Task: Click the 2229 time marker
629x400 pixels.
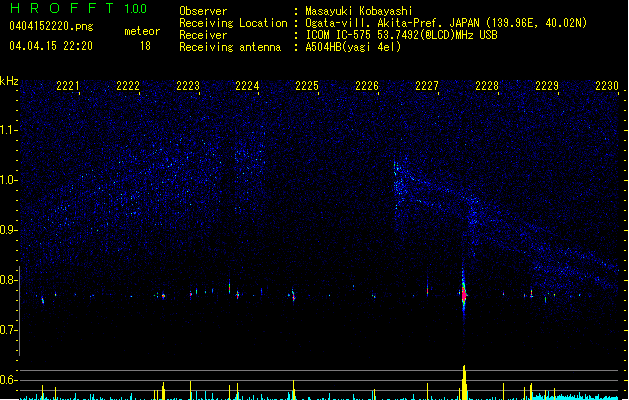Action: (547, 86)
